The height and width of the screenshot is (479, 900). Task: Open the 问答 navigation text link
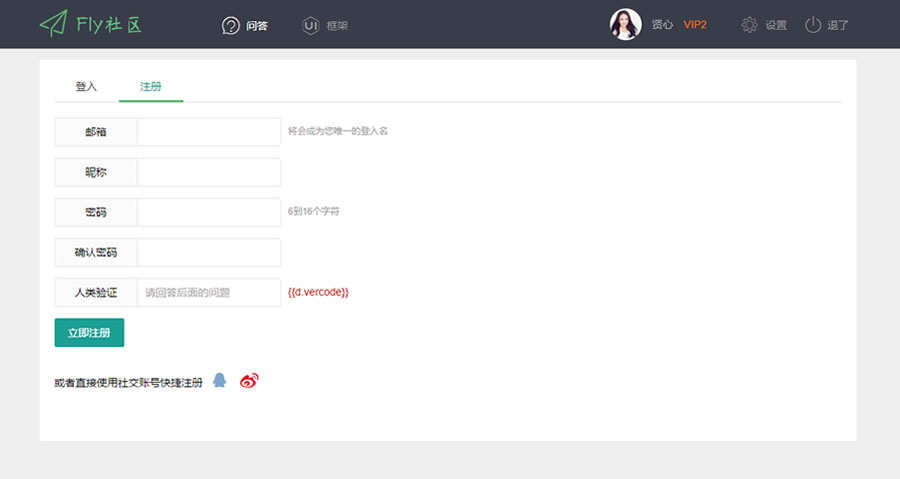(257, 25)
